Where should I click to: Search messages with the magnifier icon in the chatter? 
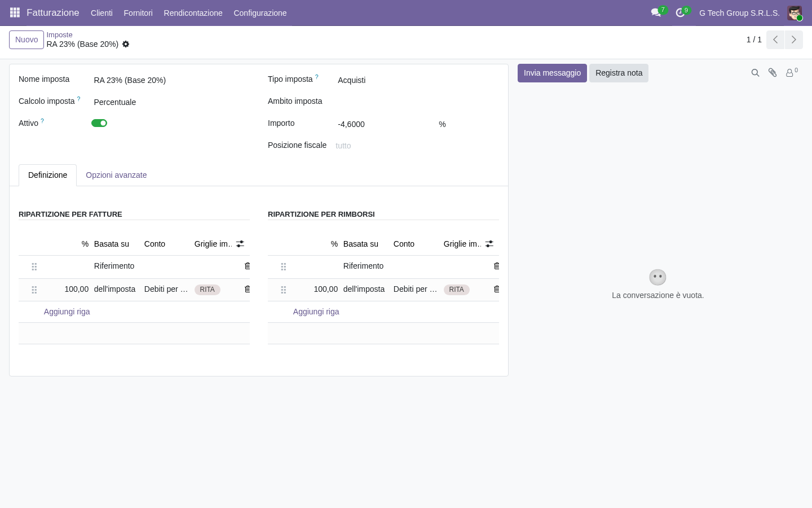755,73
